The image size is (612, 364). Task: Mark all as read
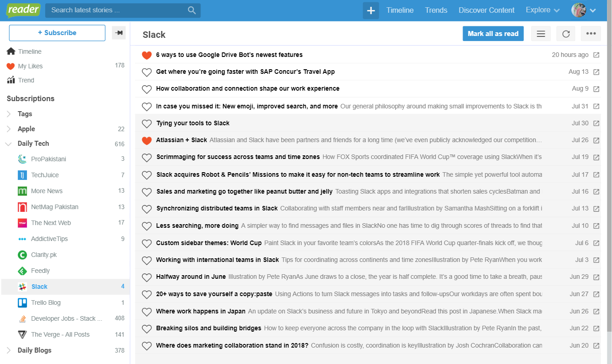[493, 34]
